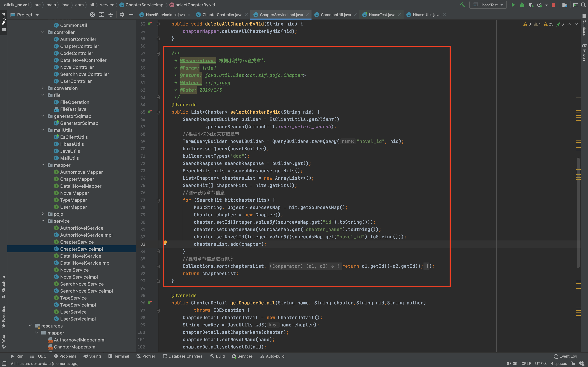
Task: Open Project panel settings gear
Action: point(122,15)
